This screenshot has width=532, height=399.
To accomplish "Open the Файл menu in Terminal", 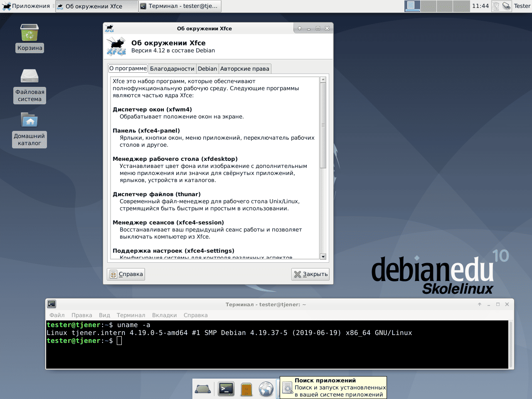I will coord(57,315).
